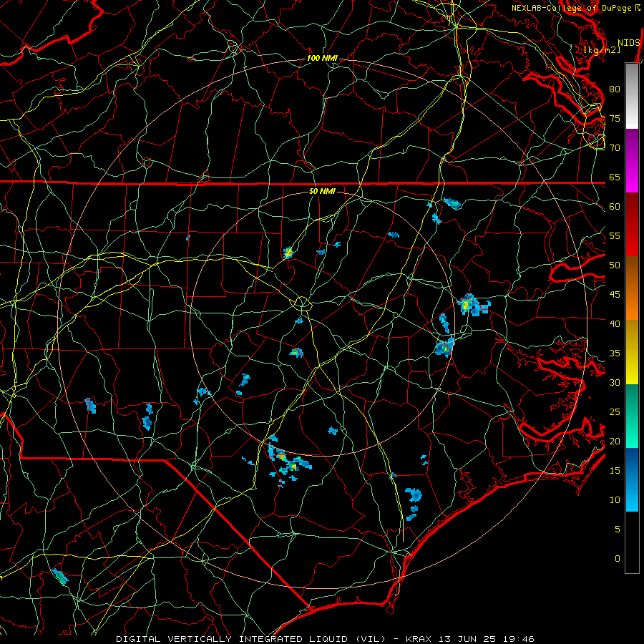Click the 55 value on the VIL scale

click(615, 236)
